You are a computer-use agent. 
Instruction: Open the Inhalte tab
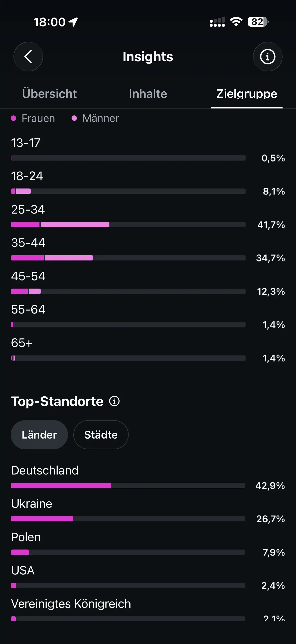[x=148, y=94]
